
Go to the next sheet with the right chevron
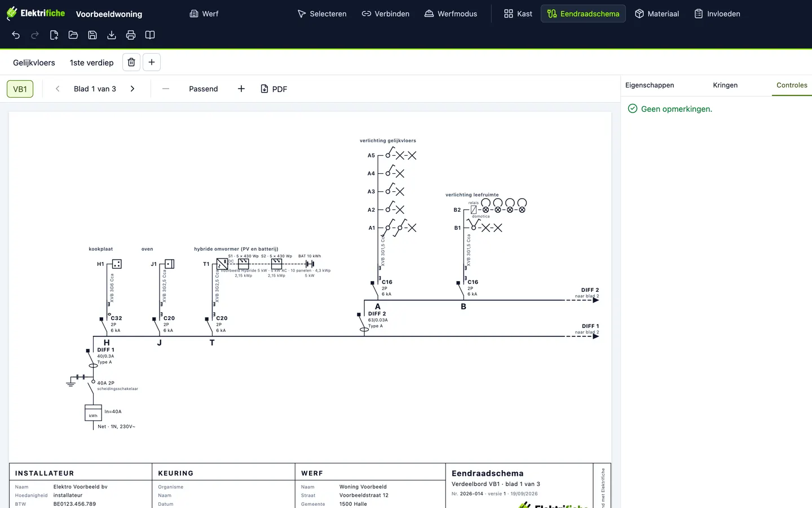click(133, 89)
